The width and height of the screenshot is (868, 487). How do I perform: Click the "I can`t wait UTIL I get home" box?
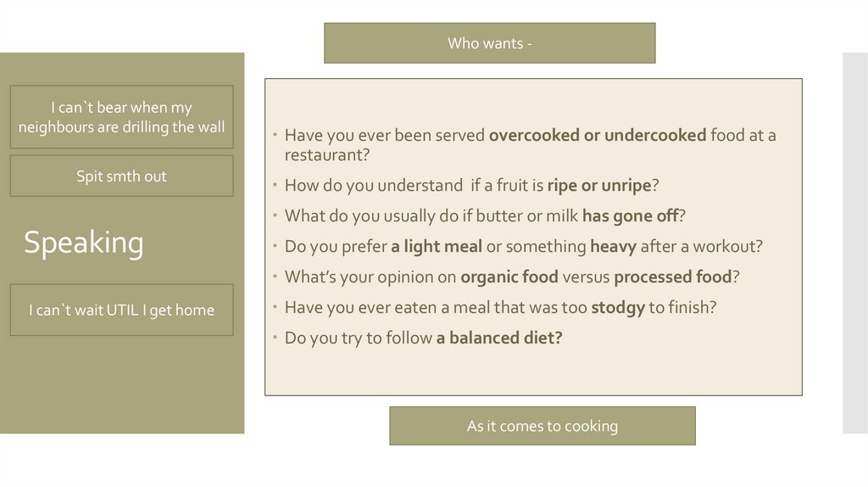tap(121, 311)
